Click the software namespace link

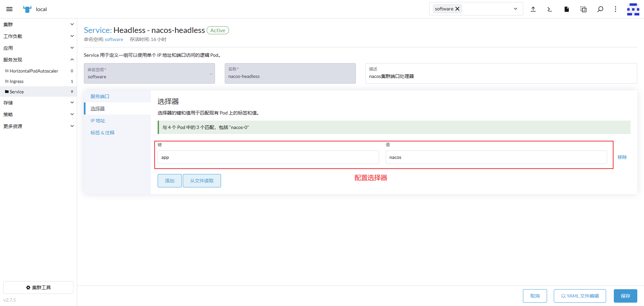[114, 39]
